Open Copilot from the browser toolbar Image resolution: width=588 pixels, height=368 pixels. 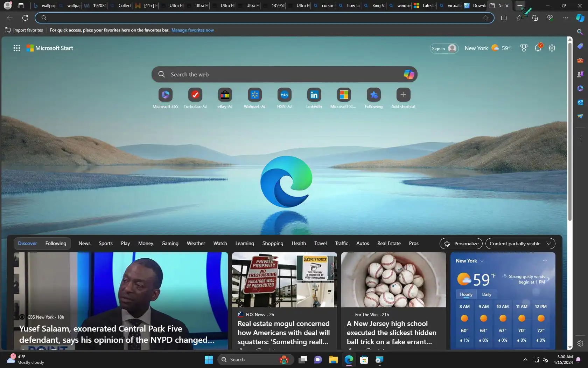(x=580, y=18)
